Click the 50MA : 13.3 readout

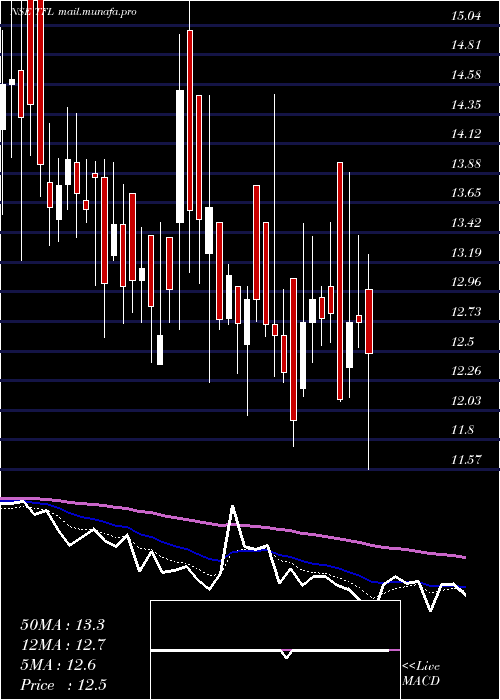click(62, 625)
